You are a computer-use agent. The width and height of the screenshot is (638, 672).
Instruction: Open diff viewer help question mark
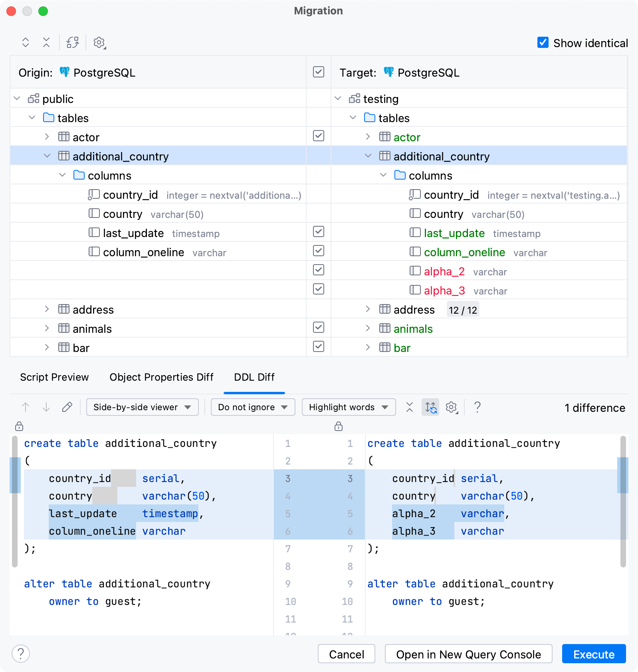coord(477,407)
